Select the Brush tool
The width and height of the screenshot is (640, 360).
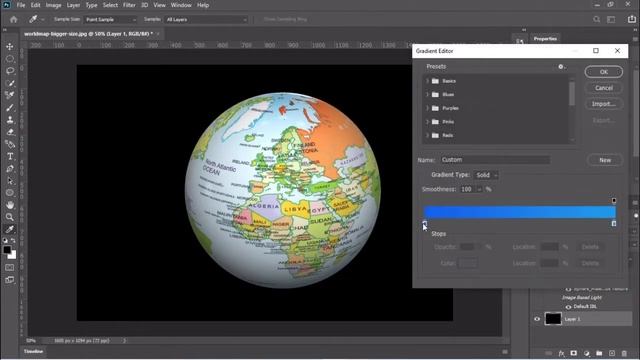(x=10, y=107)
